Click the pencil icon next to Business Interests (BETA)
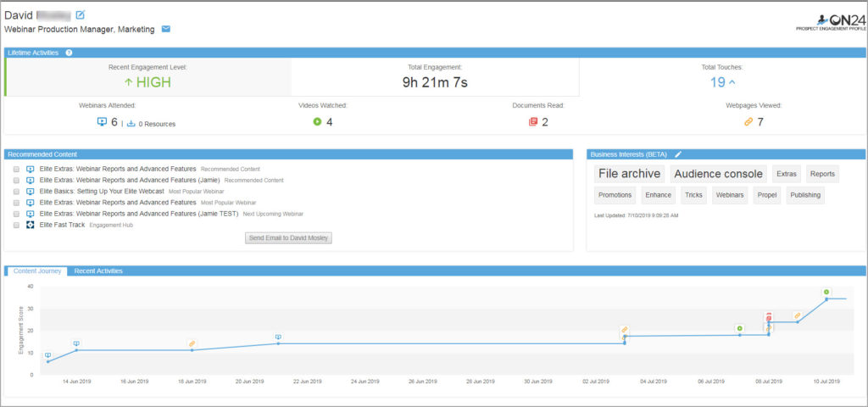The image size is (868, 407). coord(678,154)
